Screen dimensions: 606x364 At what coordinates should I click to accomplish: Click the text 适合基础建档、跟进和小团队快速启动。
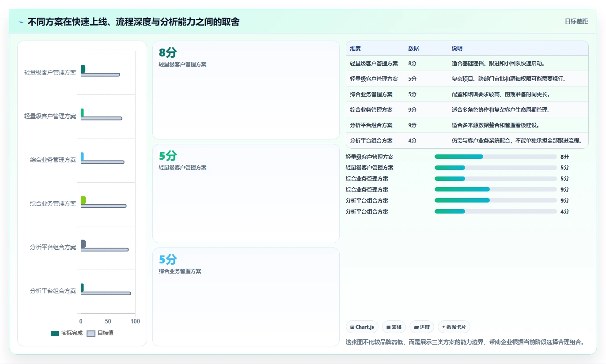499,64
